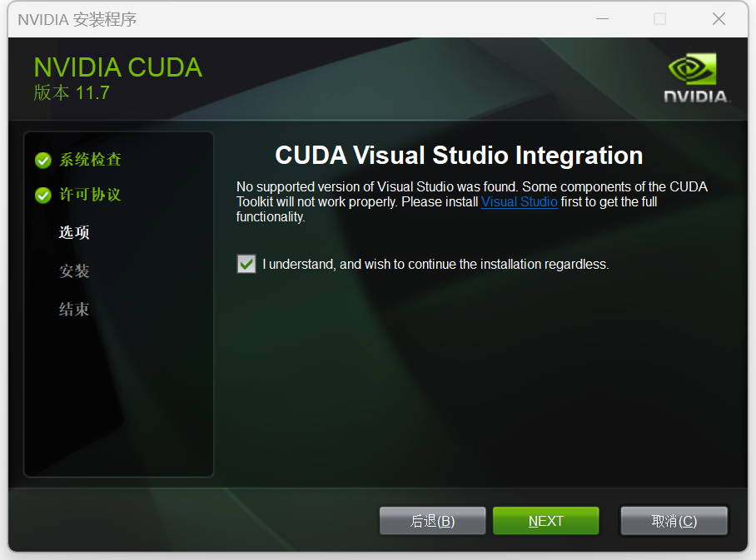This screenshot has width=756, height=560.
Task: Click the green check icon beside 系统检查
Action: [x=43, y=160]
